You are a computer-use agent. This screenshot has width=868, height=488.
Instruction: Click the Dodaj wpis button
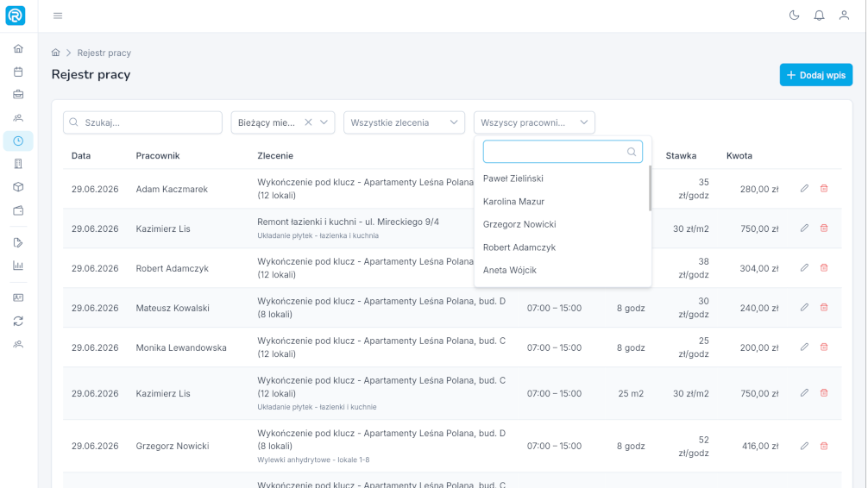tap(816, 75)
